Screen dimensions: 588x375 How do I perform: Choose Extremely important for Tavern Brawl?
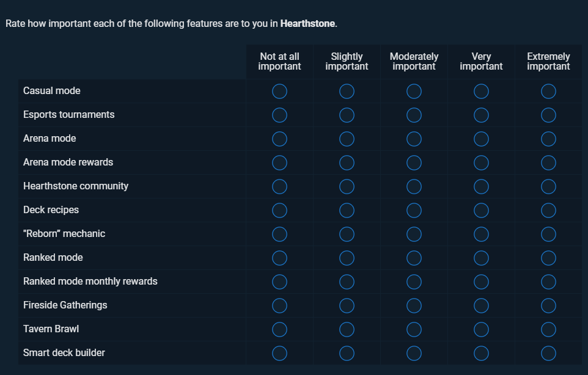548,330
